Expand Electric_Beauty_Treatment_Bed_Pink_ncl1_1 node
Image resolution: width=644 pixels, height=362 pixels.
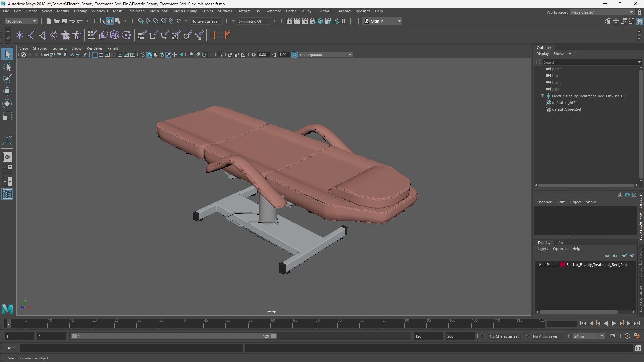pyautogui.click(x=542, y=96)
